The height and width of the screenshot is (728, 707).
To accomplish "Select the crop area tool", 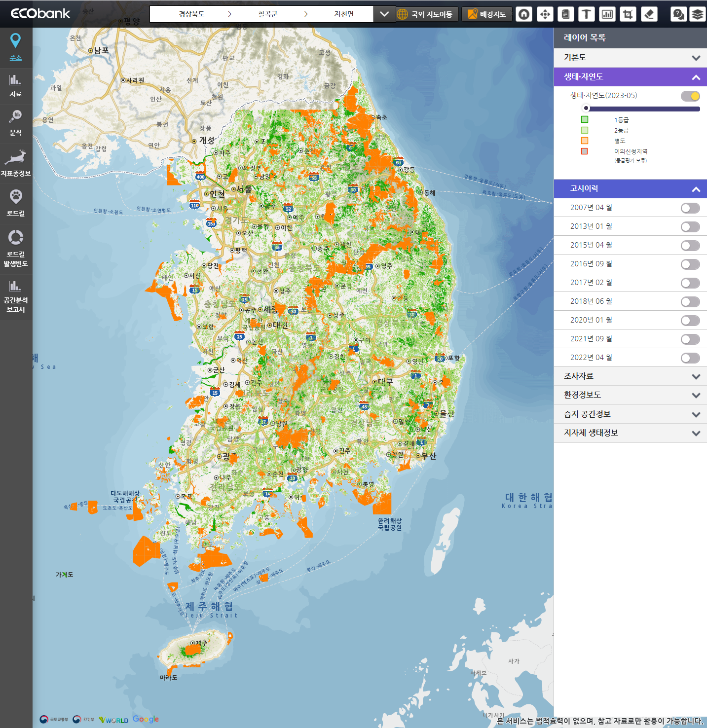I will tap(628, 14).
